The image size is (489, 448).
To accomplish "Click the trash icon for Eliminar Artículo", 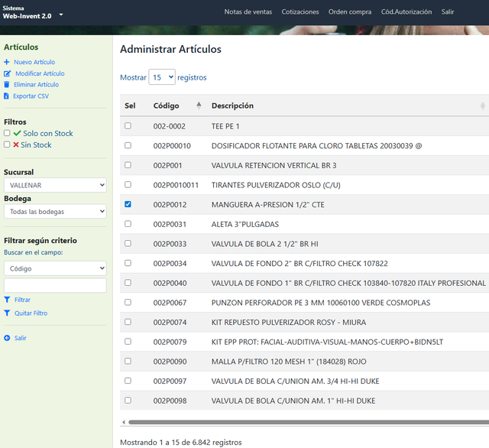I will click(7, 85).
